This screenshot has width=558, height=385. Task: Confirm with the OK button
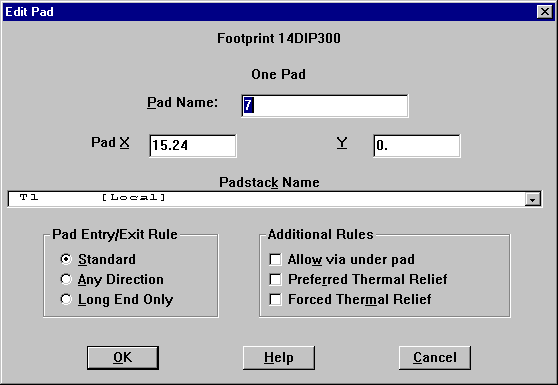coord(123,358)
